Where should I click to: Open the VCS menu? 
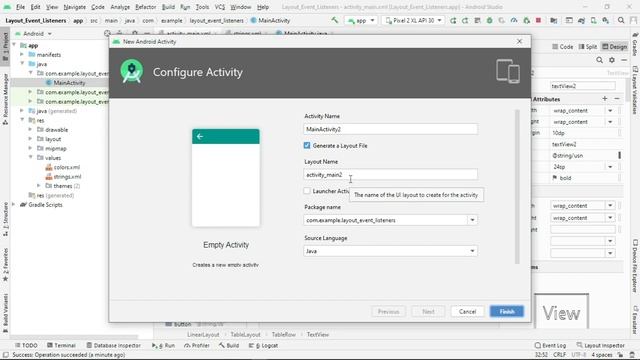(x=220, y=7)
